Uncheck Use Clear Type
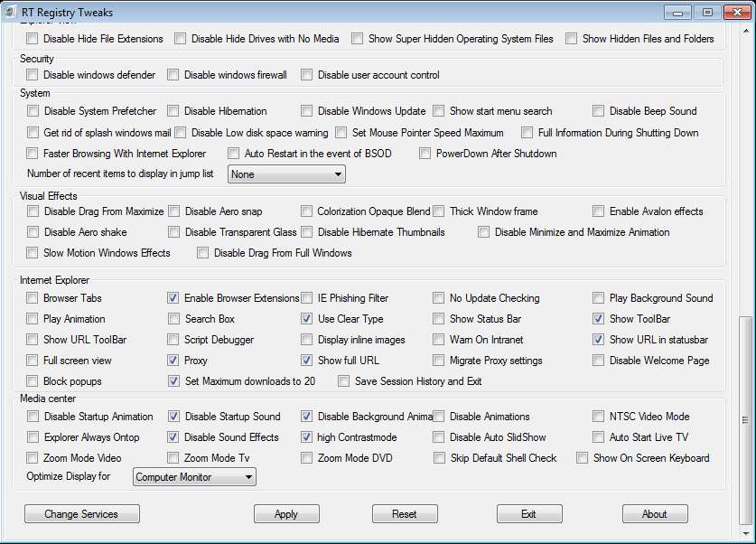The width and height of the screenshot is (756, 544). click(306, 319)
